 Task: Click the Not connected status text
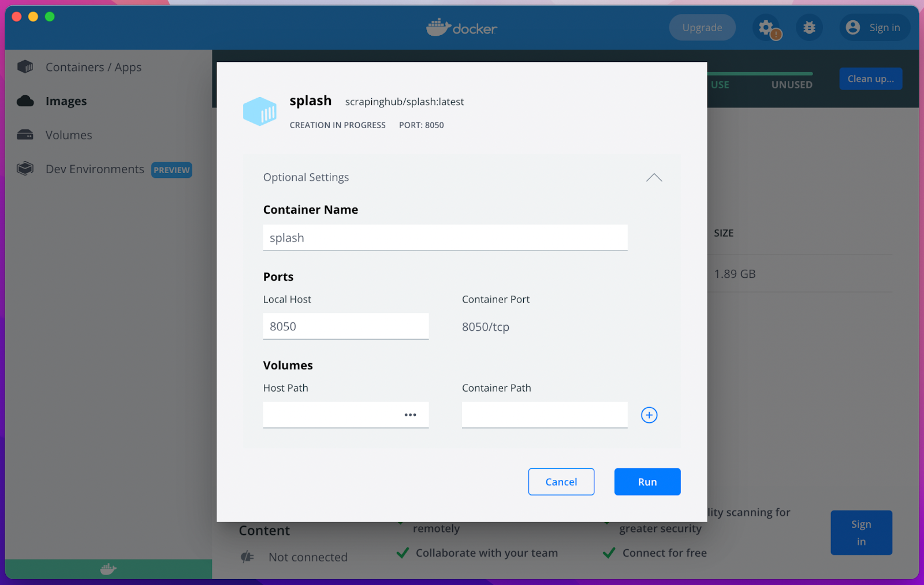[x=308, y=557]
